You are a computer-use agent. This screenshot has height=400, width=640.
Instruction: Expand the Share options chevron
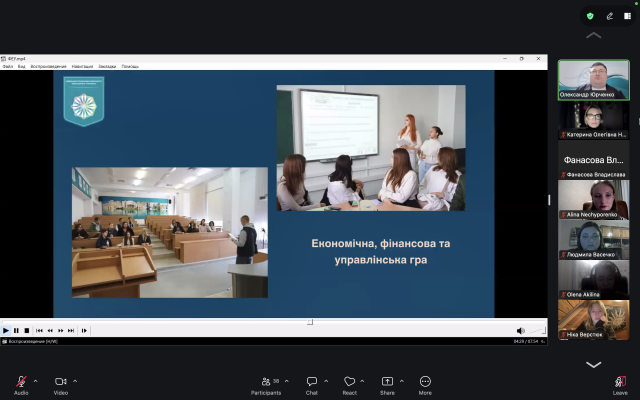(401, 381)
